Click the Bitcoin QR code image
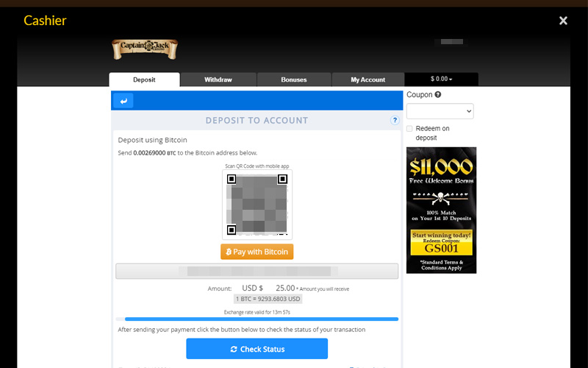 point(257,205)
